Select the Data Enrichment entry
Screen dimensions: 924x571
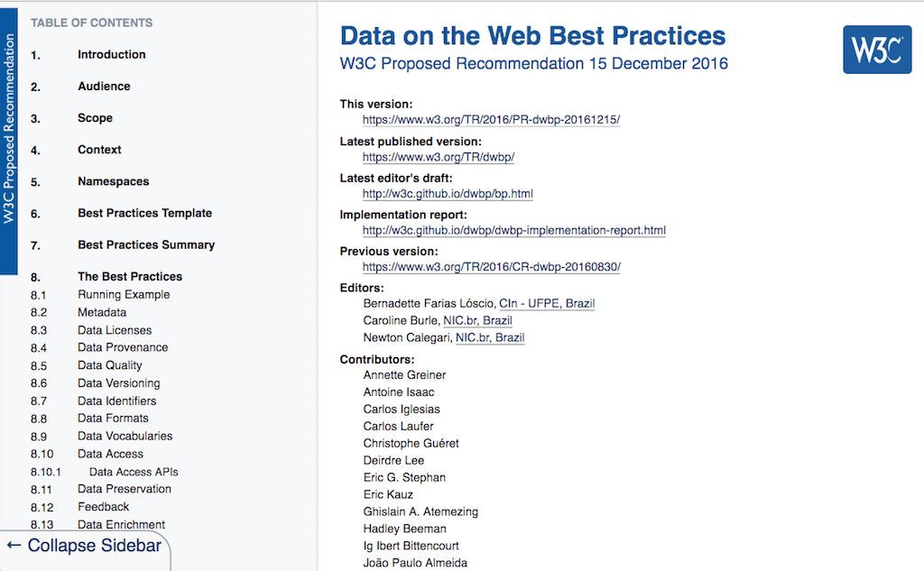[x=121, y=525]
